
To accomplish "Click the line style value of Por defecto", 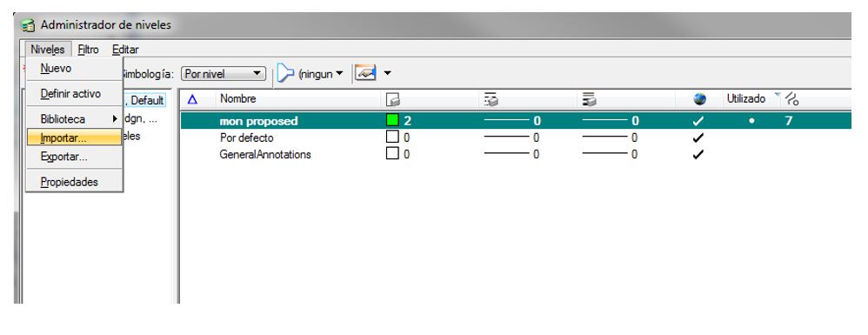I will pyautogui.click(x=511, y=137).
